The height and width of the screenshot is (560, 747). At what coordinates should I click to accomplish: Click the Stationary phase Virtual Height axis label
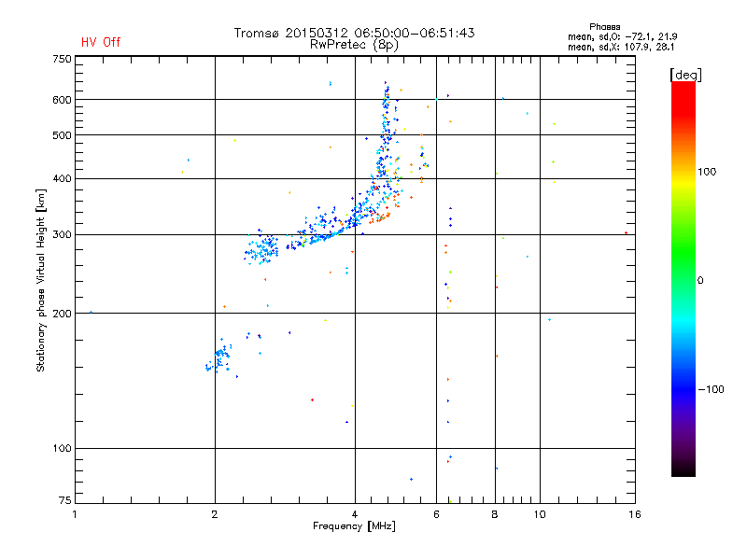tap(41, 280)
